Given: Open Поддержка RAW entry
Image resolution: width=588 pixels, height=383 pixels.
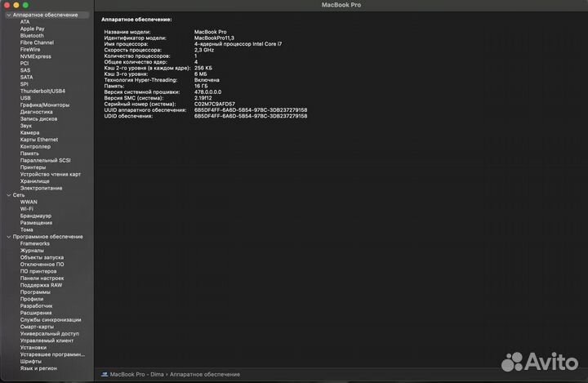Looking at the screenshot, I should click(x=42, y=286).
